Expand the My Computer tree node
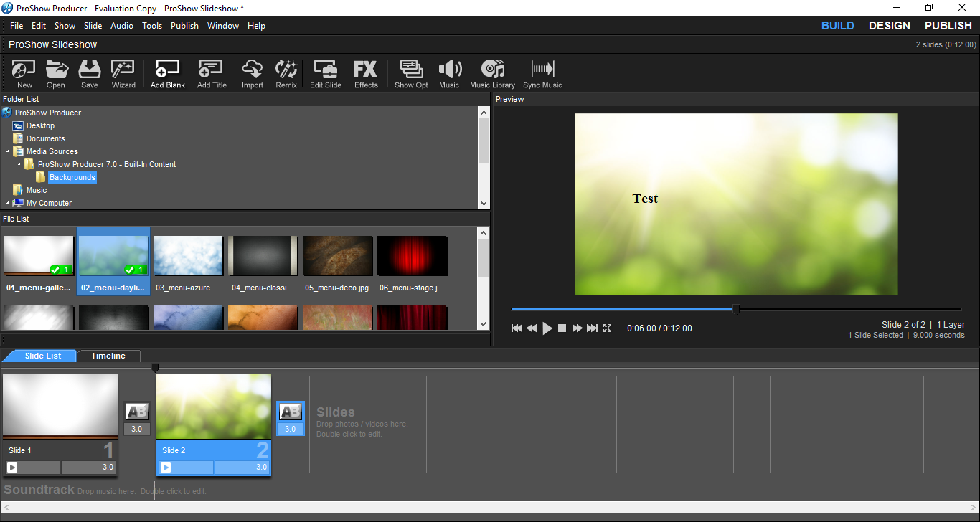Viewport: 980px width, 522px height. [8, 203]
